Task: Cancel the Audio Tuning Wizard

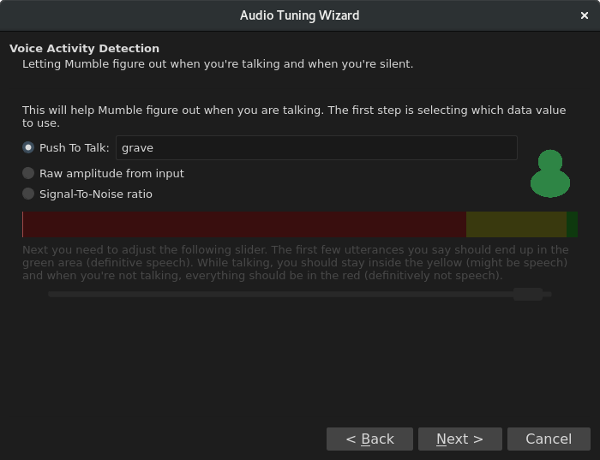Action: point(548,439)
